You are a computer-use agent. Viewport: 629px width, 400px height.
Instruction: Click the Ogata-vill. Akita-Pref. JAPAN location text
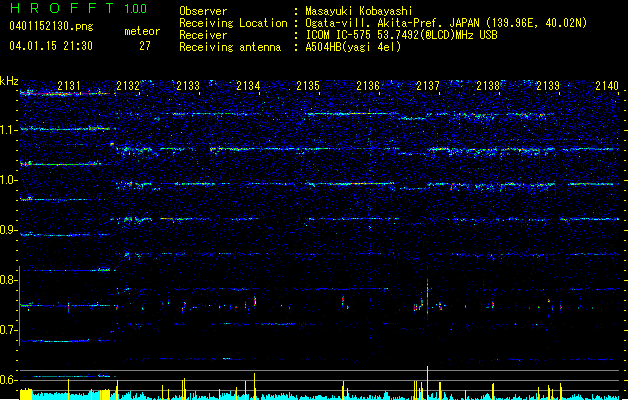(446, 23)
